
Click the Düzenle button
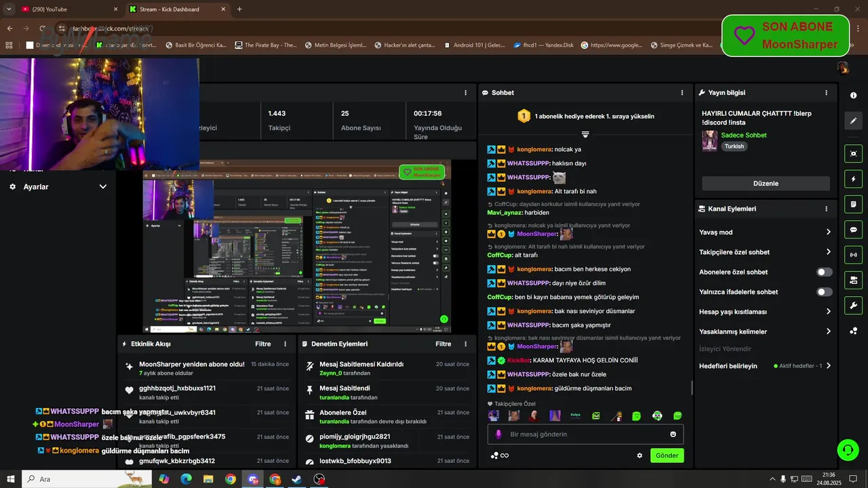tap(766, 184)
